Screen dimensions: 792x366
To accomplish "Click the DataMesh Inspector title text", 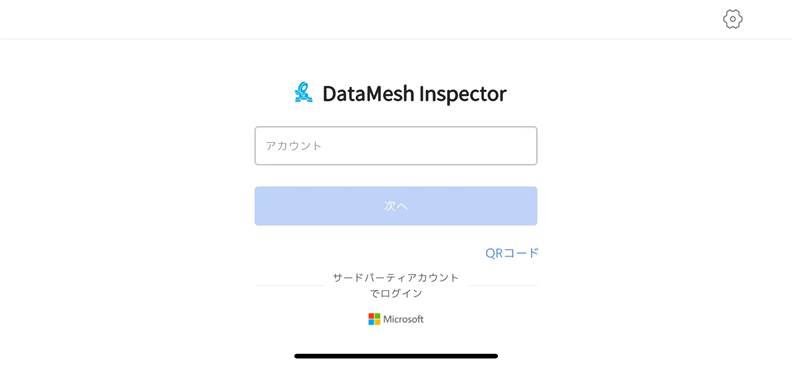I will pyautogui.click(x=414, y=94).
